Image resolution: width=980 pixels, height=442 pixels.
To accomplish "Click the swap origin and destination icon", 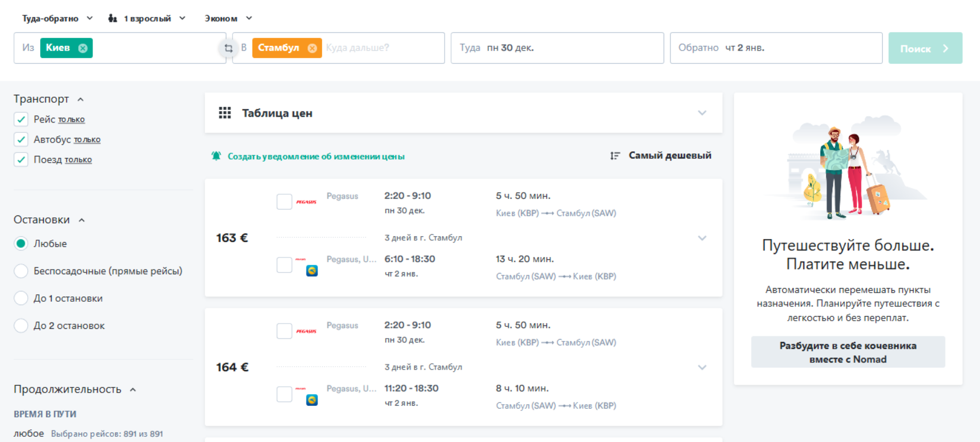I will 228,48.
